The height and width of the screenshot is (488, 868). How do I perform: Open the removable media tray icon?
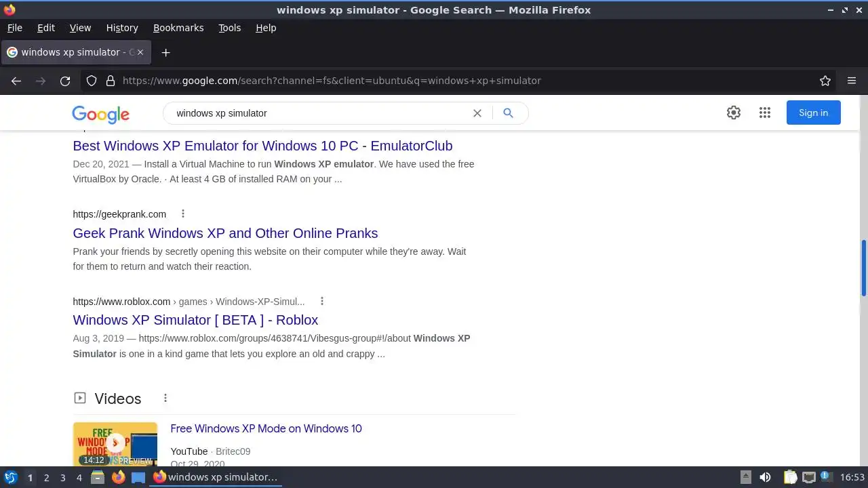coord(745,477)
